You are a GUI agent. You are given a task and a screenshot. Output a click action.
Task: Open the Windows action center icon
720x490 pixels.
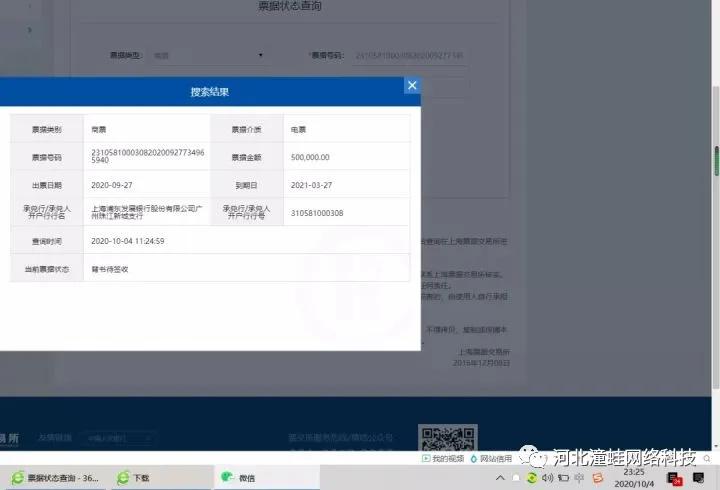(698, 478)
